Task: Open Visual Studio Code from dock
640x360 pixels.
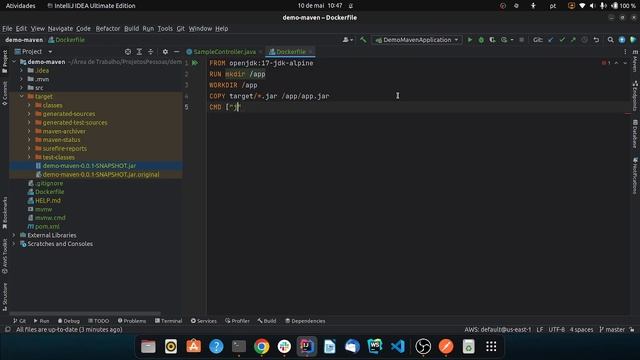Action: click(398, 347)
